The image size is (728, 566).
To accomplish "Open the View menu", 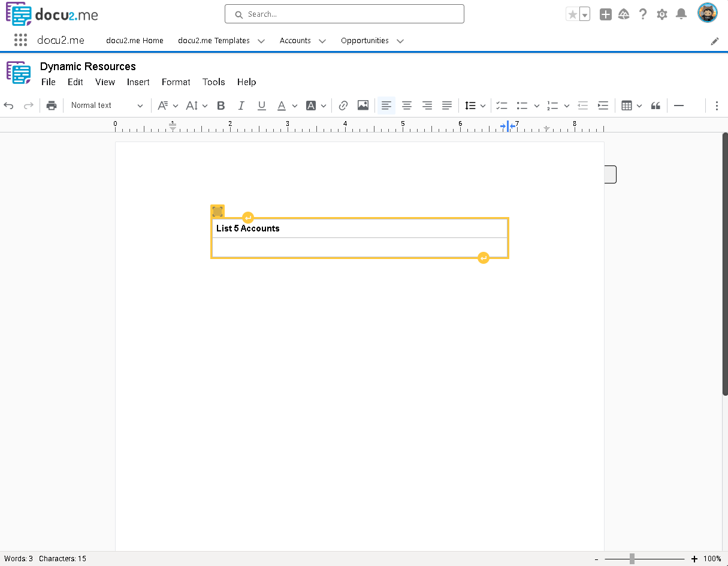I will pyautogui.click(x=105, y=82).
